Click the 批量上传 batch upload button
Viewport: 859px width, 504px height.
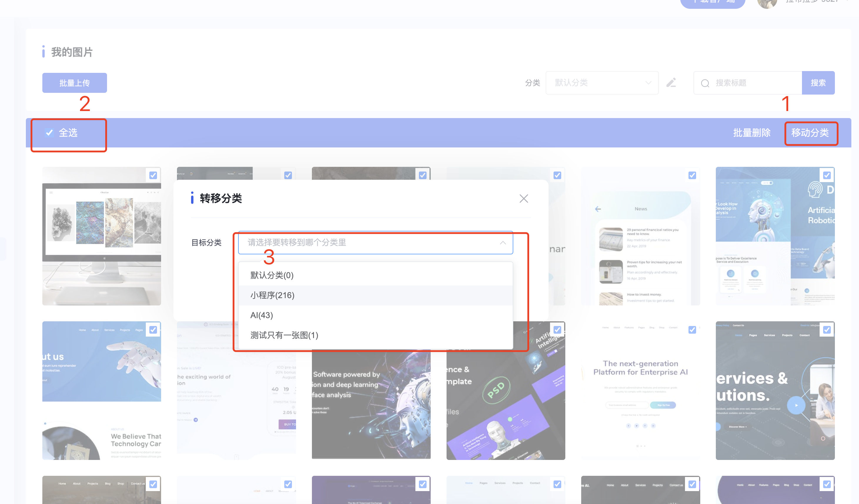point(74,83)
